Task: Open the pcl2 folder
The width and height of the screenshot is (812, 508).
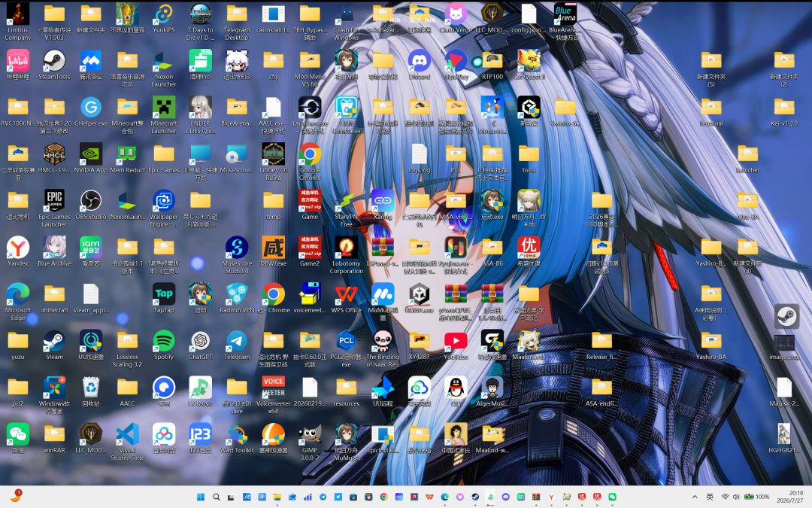Action: tap(17, 391)
